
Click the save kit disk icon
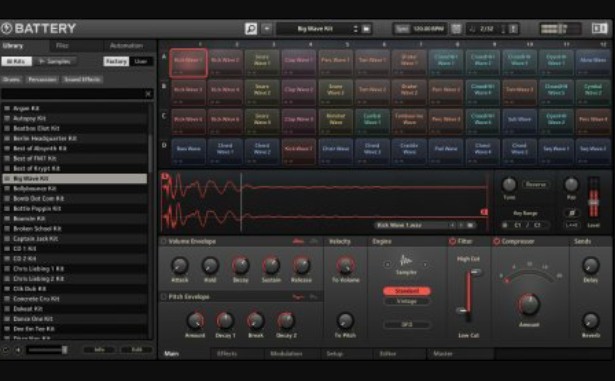click(x=366, y=29)
